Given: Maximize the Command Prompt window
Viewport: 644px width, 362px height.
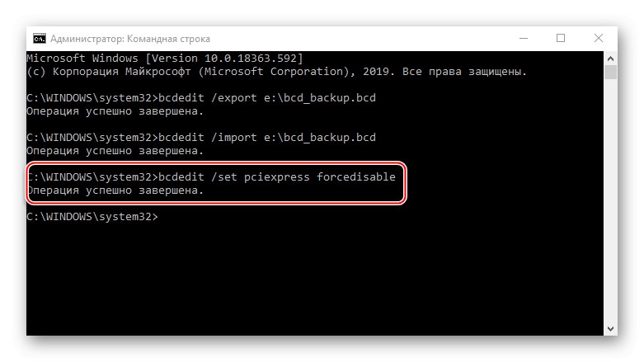Looking at the screenshot, I should (x=561, y=38).
